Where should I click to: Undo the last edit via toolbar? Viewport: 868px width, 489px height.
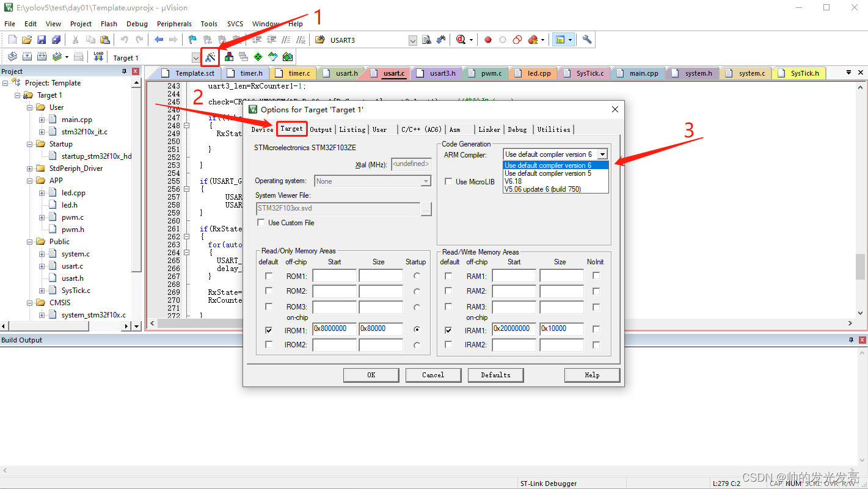pos(125,40)
